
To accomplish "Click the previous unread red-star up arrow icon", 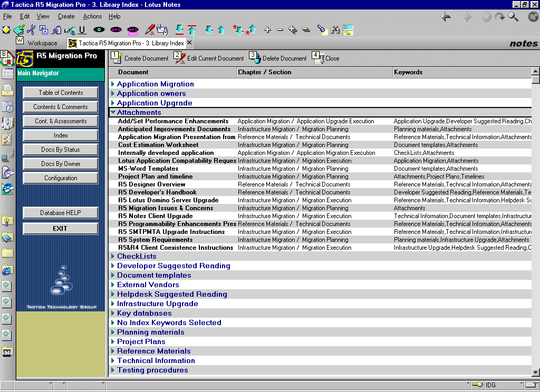I will tap(251, 30).
